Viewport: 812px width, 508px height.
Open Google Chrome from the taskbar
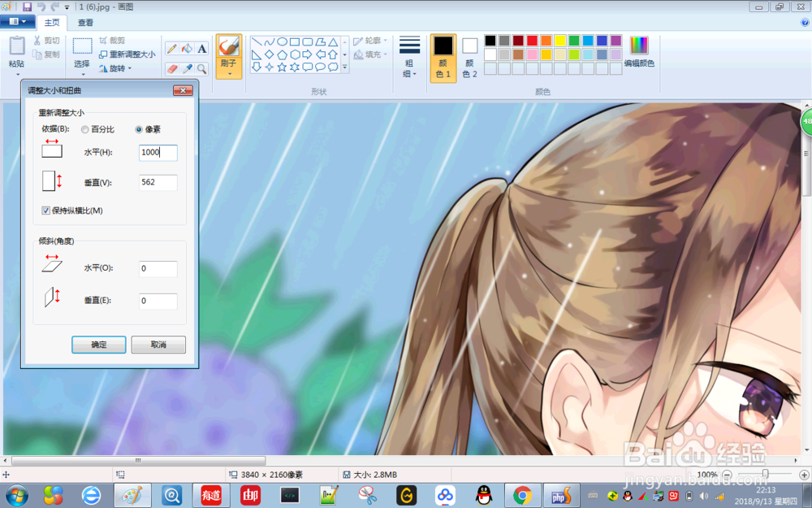pos(522,496)
